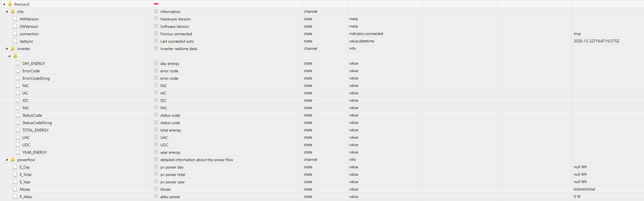
Task: Click the state icon next to Fronius connected
Action: 156,34
